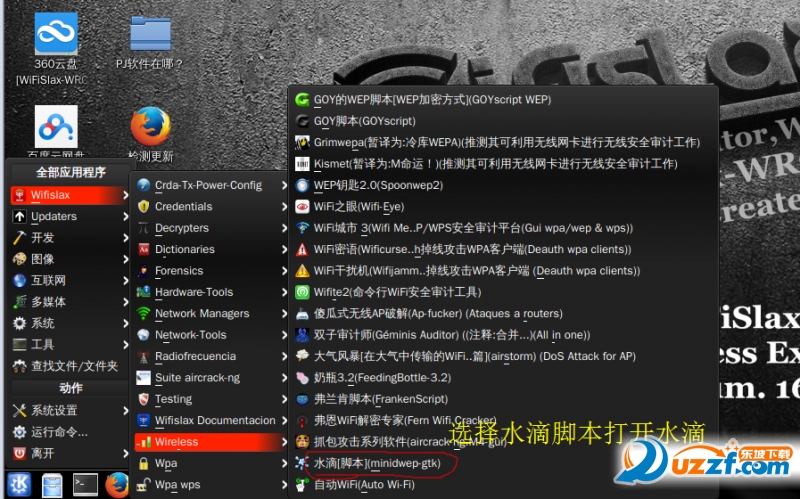Expand the Wpa wps submenu
The image size is (800, 499).
[211, 485]
